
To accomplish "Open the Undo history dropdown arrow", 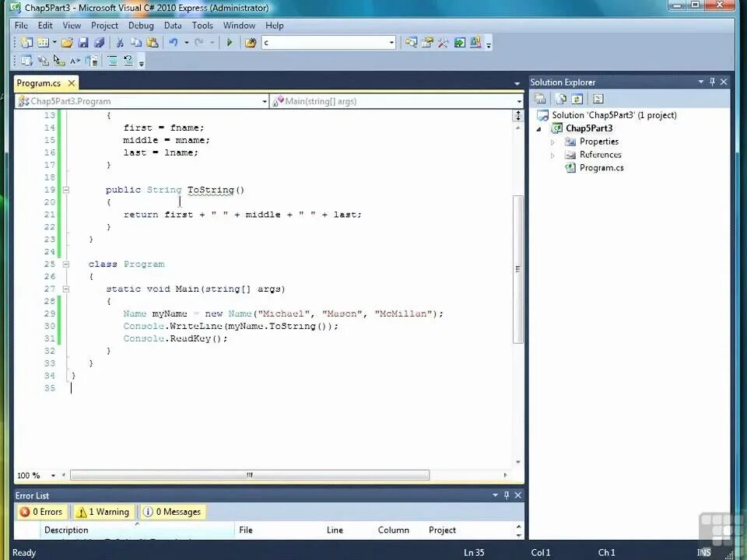I will (x=186, y=43).
